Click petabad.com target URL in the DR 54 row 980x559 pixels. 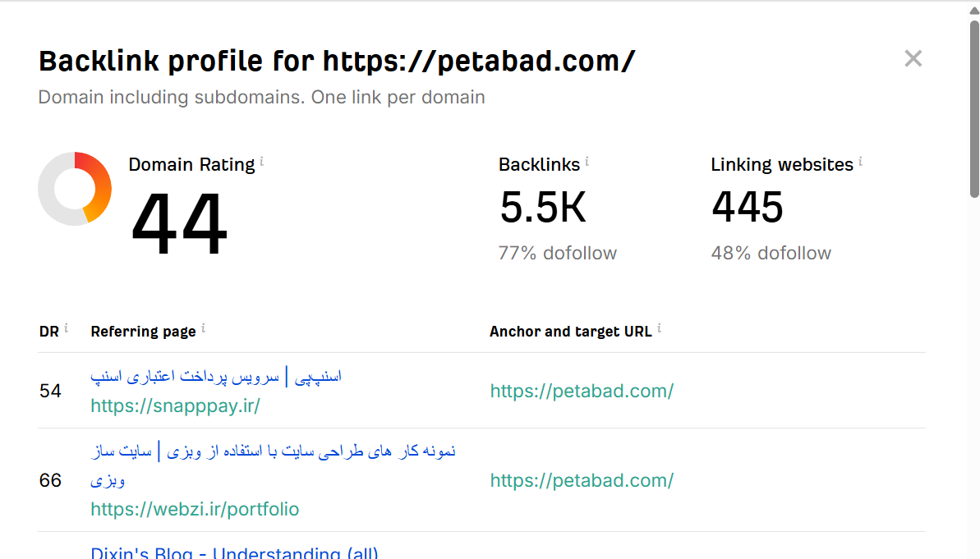(582, 391)
